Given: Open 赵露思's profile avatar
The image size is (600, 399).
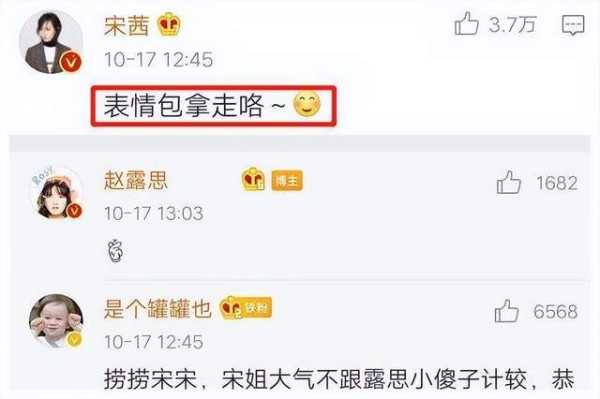Looking at the screenshot, I should coord(56,193).
